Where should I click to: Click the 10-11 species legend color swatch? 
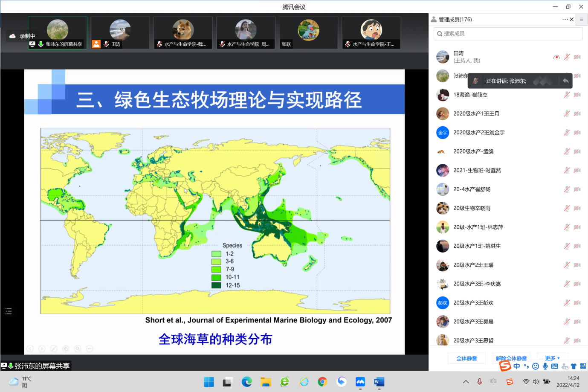coord(216,277)
